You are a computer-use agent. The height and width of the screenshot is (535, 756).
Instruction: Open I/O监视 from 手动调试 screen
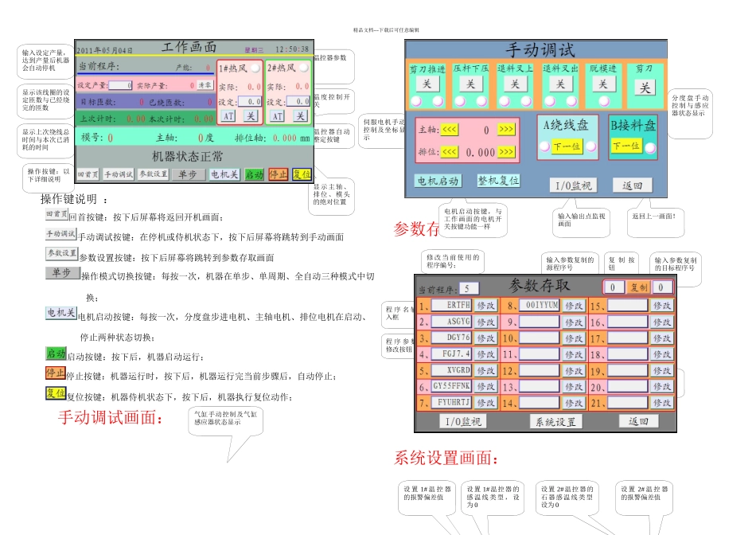click(573, 185)
